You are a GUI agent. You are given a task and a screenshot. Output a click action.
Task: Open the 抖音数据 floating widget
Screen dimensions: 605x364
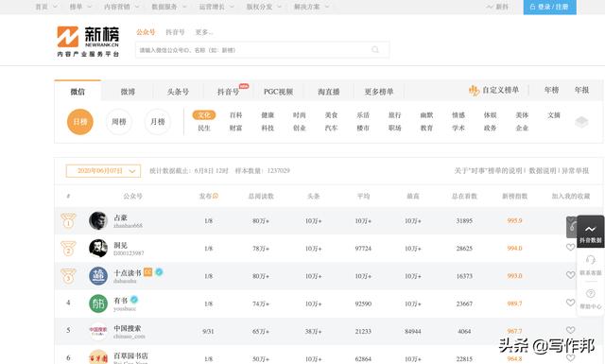(x=590, y=232)
